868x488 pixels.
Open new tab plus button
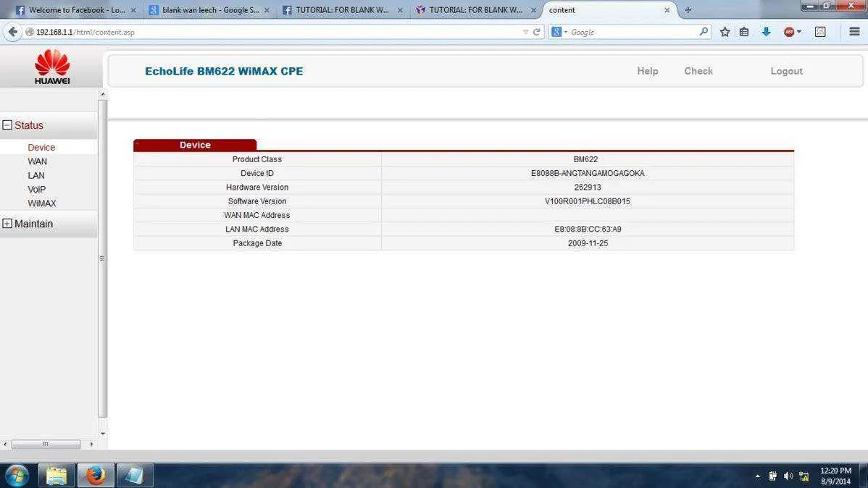click(x=688, y=10)
